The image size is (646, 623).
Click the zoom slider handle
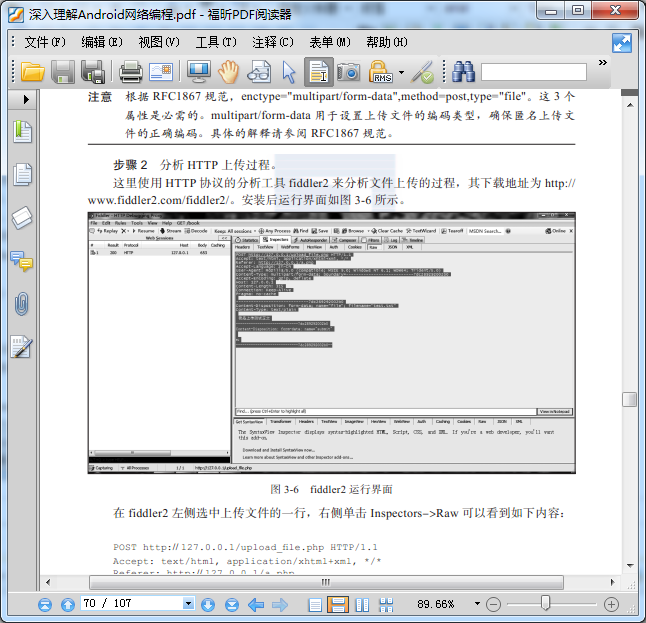[x=545, y=603]
